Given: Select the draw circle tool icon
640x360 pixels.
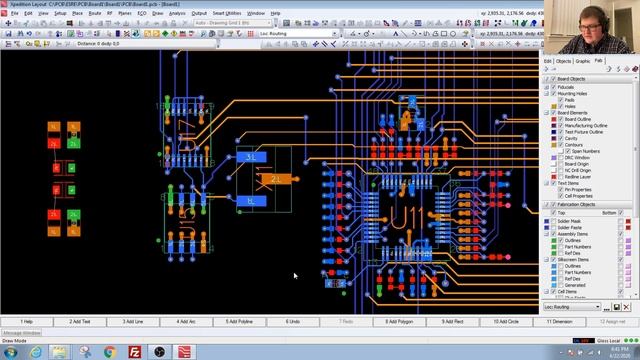Looking at the screenshot, I should pyautogui.click(x=453, y=34).
